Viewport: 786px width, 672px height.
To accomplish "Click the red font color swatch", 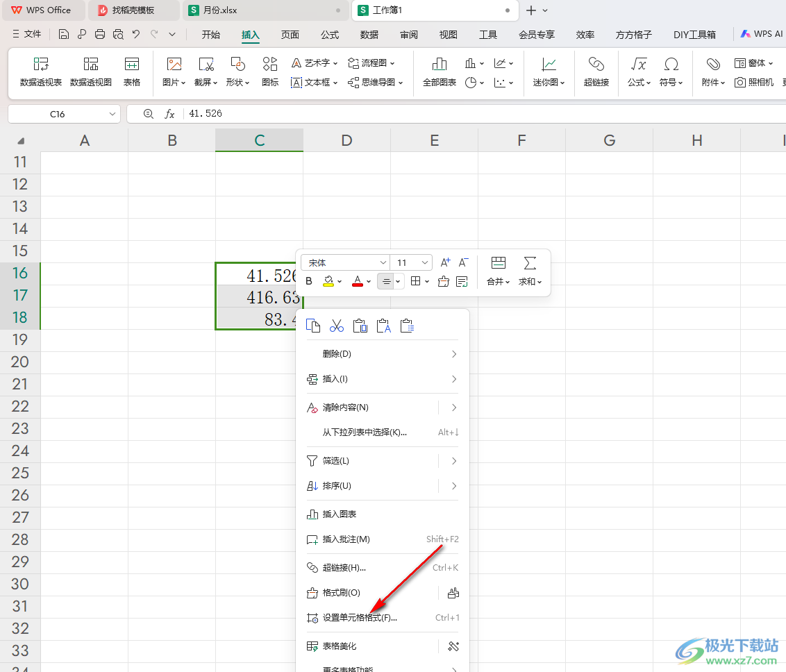I will tap(358, 282).
